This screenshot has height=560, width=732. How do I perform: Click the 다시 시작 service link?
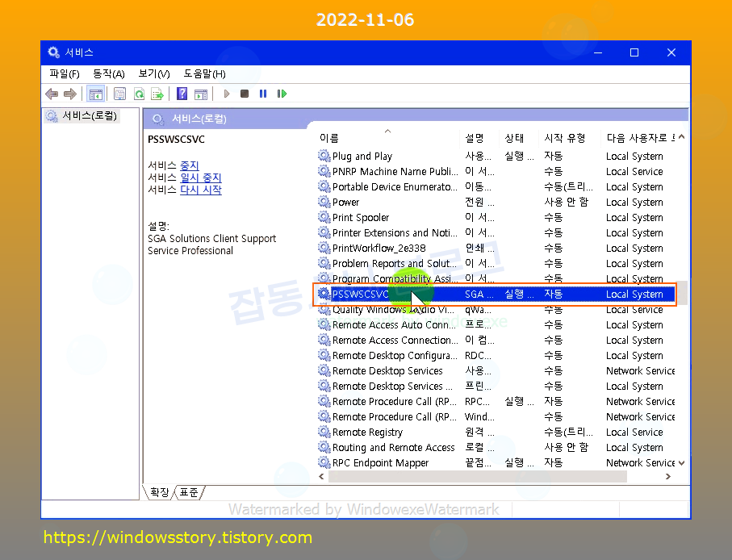pyautogui.click(x=201, y=190)
